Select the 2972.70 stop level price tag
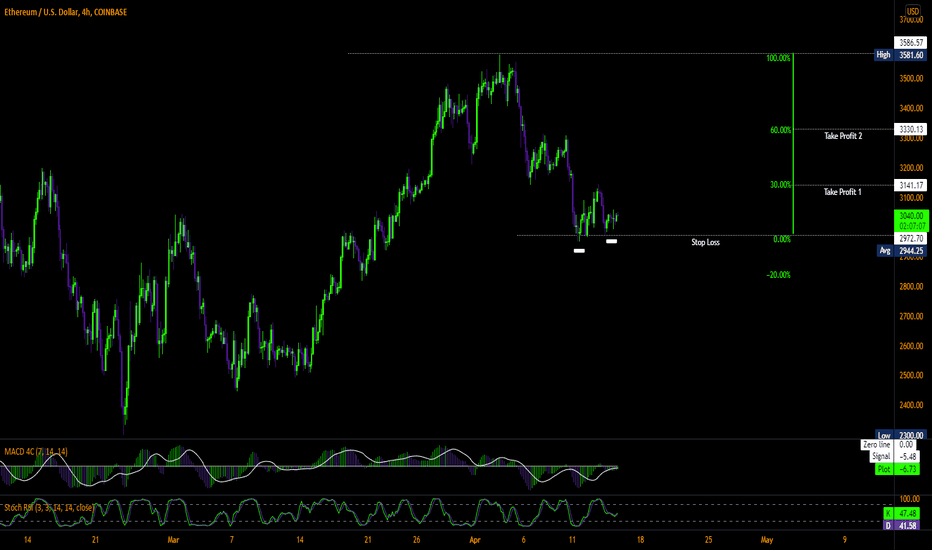Viewport: 932px width, 550px height. tap(911, 238)
